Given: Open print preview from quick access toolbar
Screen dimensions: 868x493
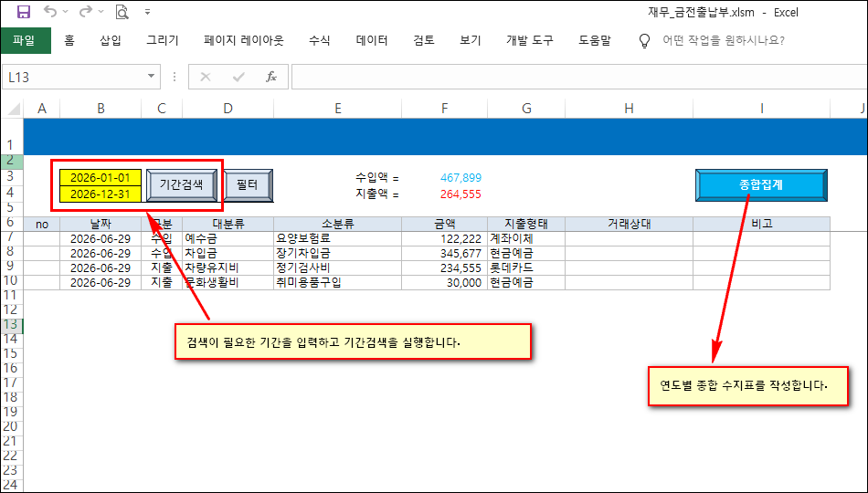Looking at the screenshot, I should 122,12.
